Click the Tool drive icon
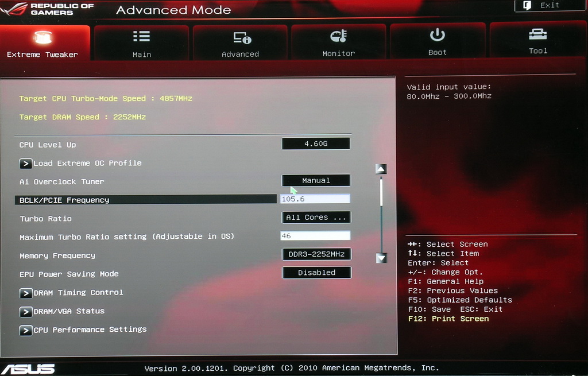 537,34
